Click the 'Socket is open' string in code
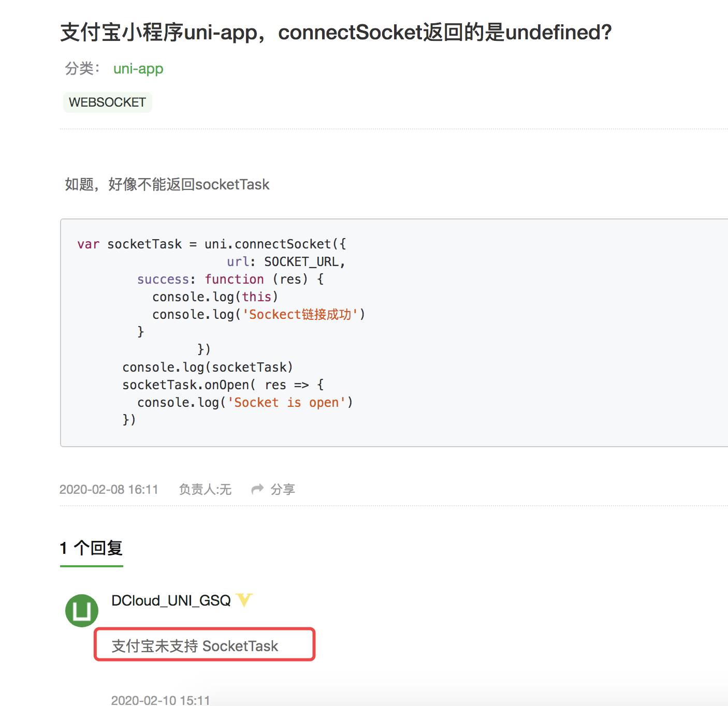Viewport: 728px width, 706px height. 286,402
